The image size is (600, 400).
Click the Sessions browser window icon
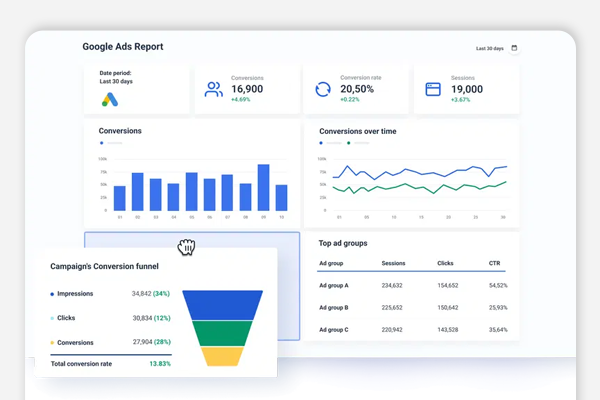click(433, 89)
